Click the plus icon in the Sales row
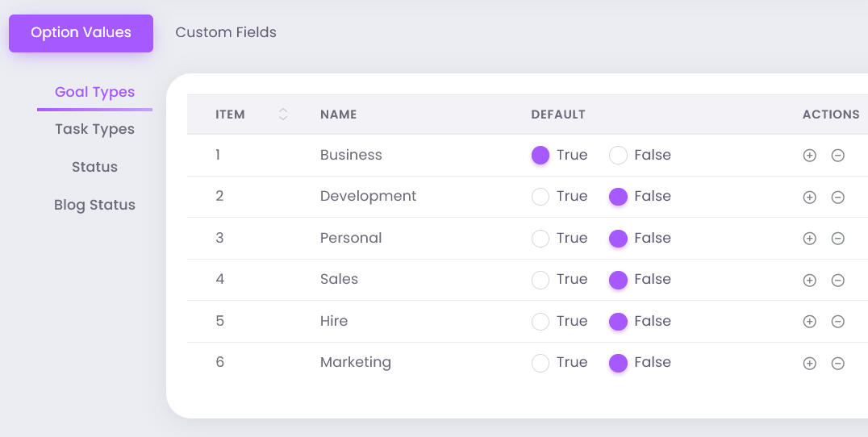This screenshot has height=437, width=868. tap(809, 280)
